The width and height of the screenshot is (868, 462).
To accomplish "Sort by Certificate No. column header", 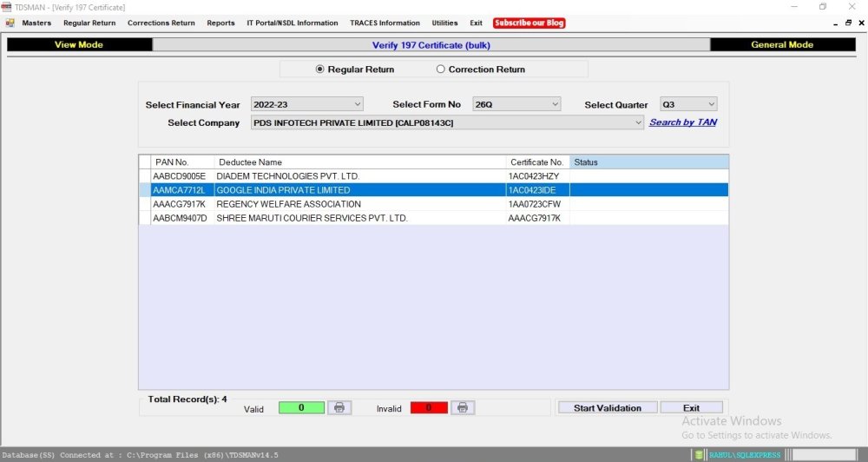I will [x=537, y=162].
